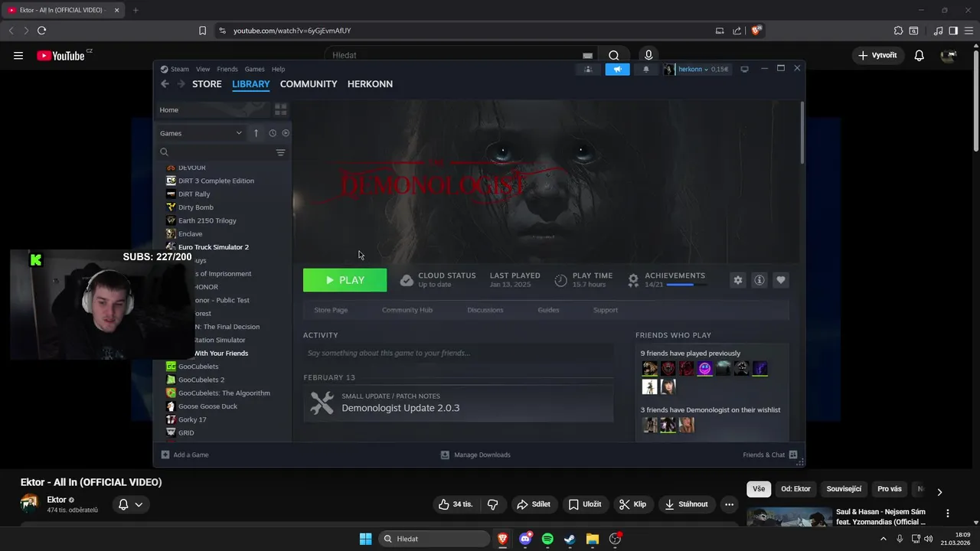Open Demonologist Update 2.0.3 news
This screenshot has height=551, width=980.
[x=458, y=403]
